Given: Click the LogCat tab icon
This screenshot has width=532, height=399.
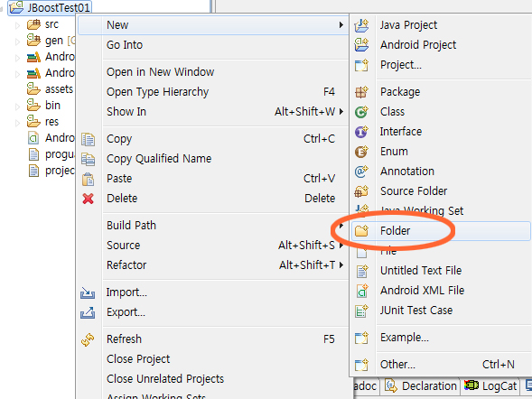Looking at the screenshot, I should pyautogui.click(x=471, y=385).
